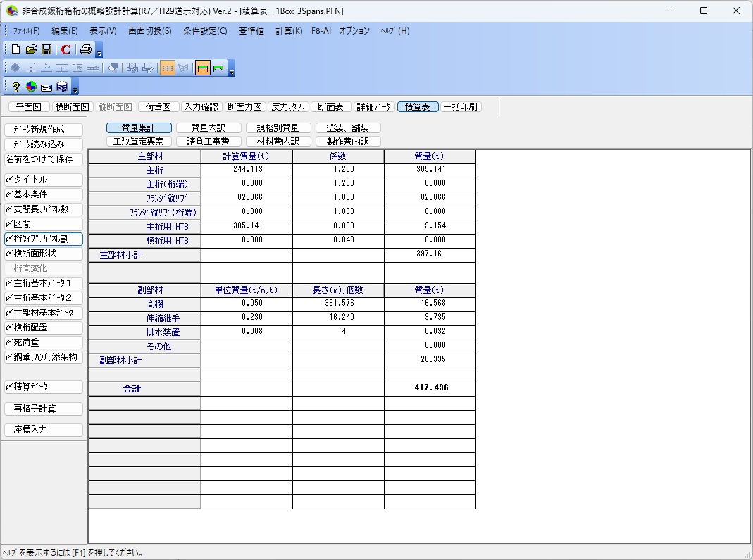Click the greyed perspective grid icon
The image size is (753, 560).
coord(183,68)
